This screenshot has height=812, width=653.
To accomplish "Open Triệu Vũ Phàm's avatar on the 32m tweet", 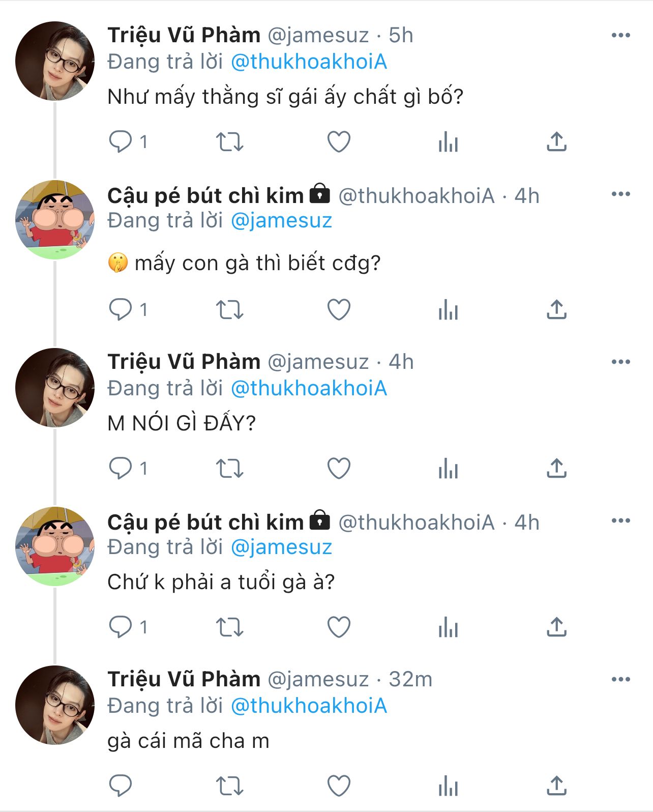I will [55, 705].
